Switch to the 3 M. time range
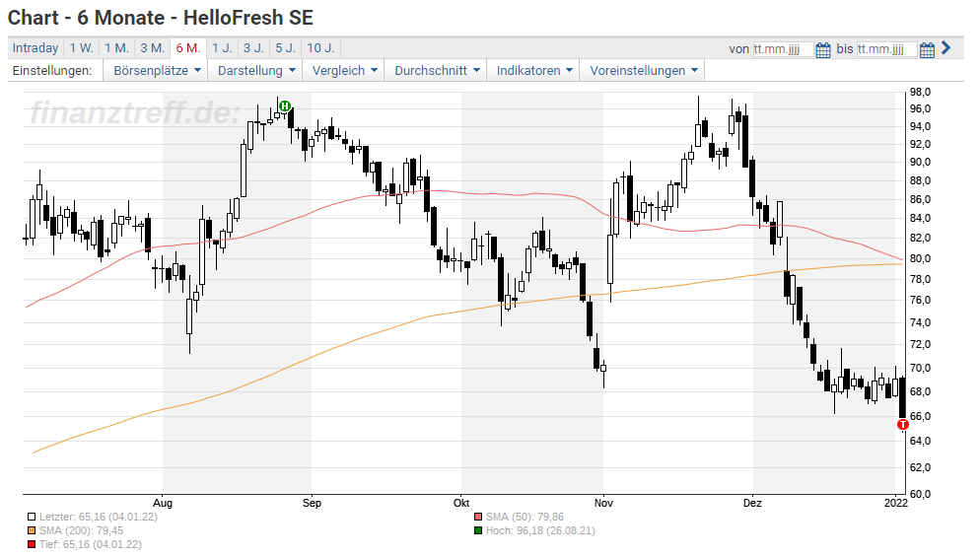Viewport: 980px width, 557px height. coord(152,48)
